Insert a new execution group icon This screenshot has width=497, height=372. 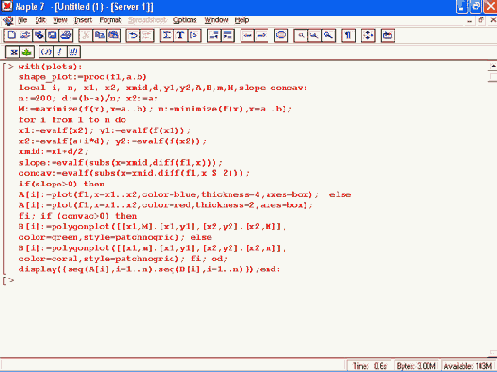click(194, 35)
